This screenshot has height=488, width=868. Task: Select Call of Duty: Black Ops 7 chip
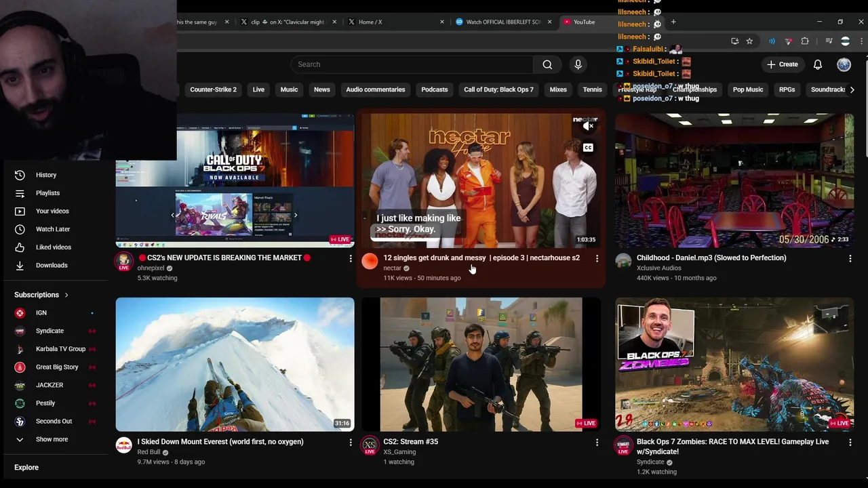pos(498,89)
